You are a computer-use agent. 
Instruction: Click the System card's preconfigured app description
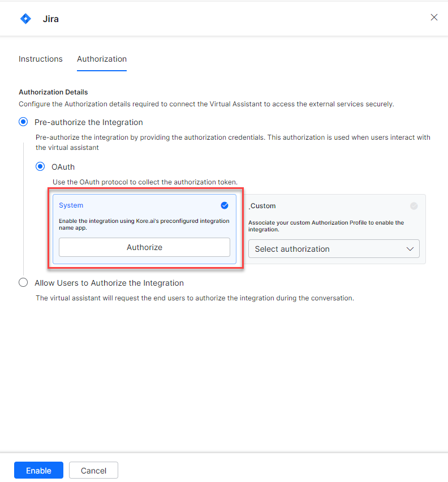(x=144, y=224)
